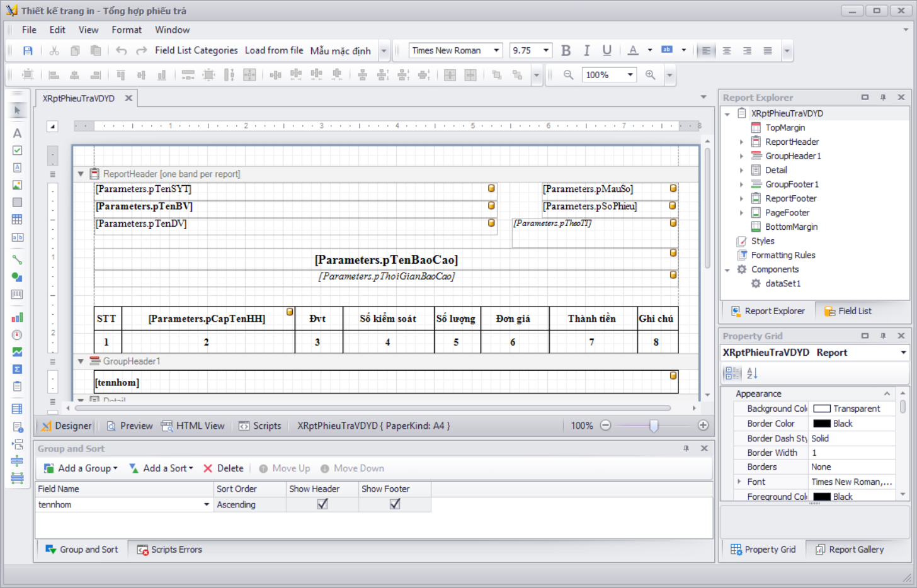Open the tennhom field name dropdown
Viewport: 917px width, 588px height.
pos(206,504)
